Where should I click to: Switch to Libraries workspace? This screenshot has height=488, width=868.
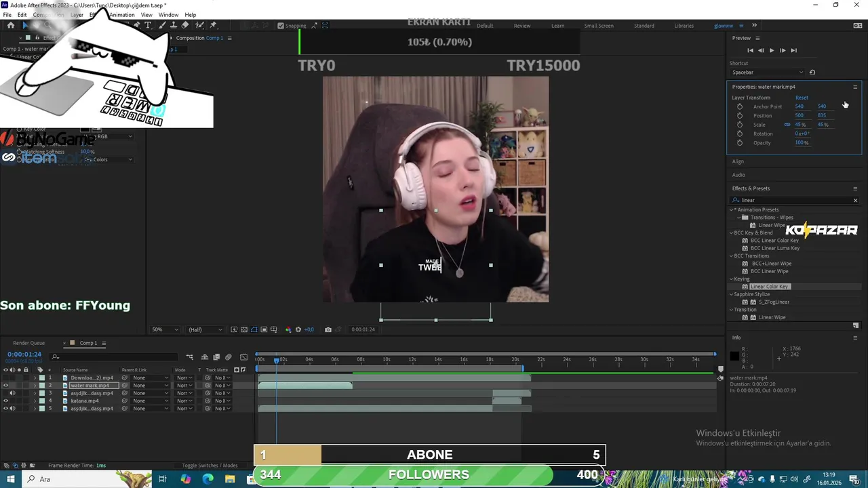coord(684,26)
